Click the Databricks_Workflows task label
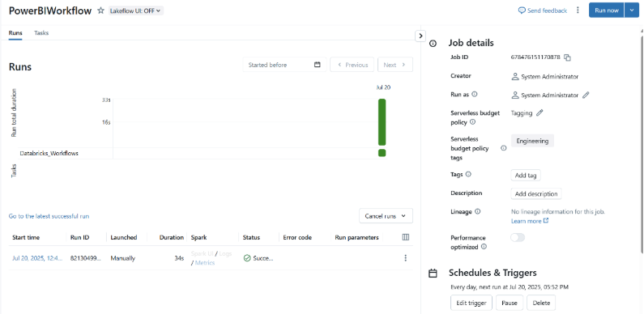 [x=49, y=153]
